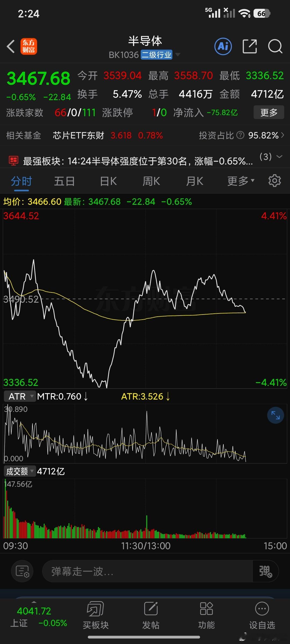This screenshot has height=644, width=290.
Task: Toggle the 弹 danmaku switch
Action: point(266,571)
